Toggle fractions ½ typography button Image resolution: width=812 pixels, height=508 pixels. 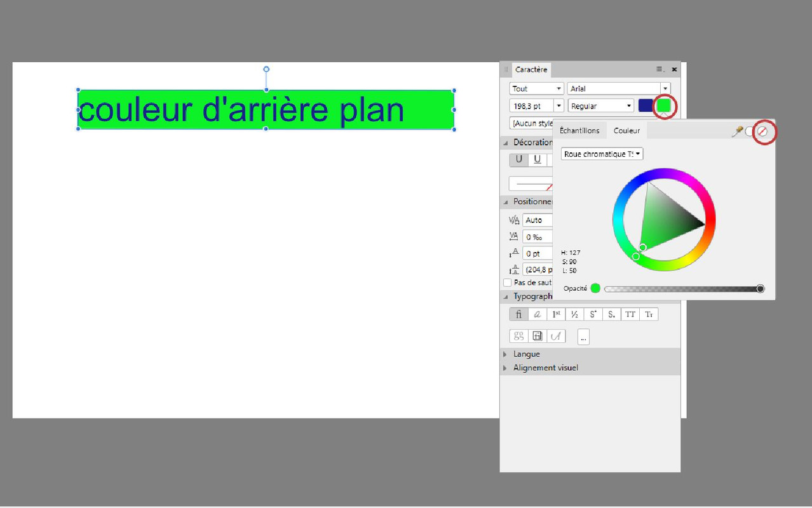574,314
